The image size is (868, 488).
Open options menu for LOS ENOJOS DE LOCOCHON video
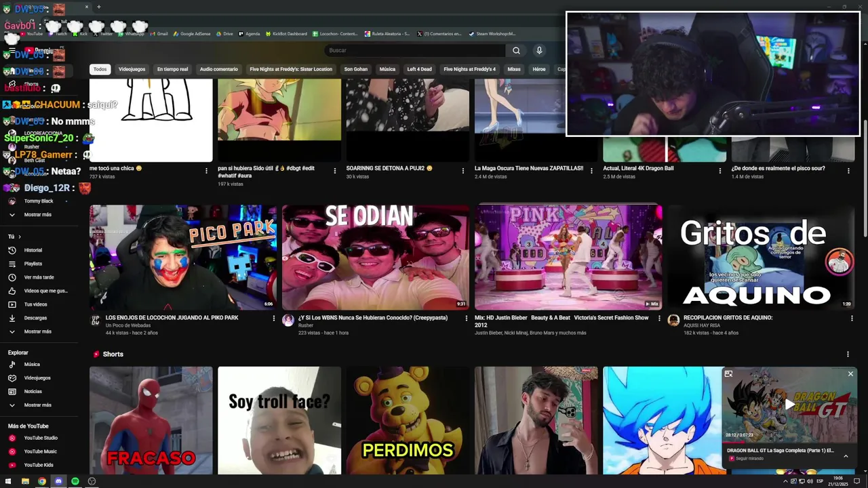point(274,318)
